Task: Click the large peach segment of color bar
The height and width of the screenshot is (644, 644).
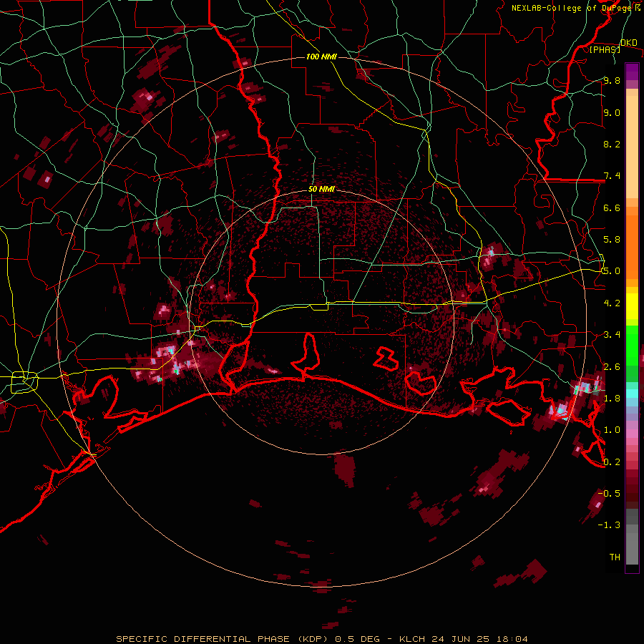Action: pos(632,147)
